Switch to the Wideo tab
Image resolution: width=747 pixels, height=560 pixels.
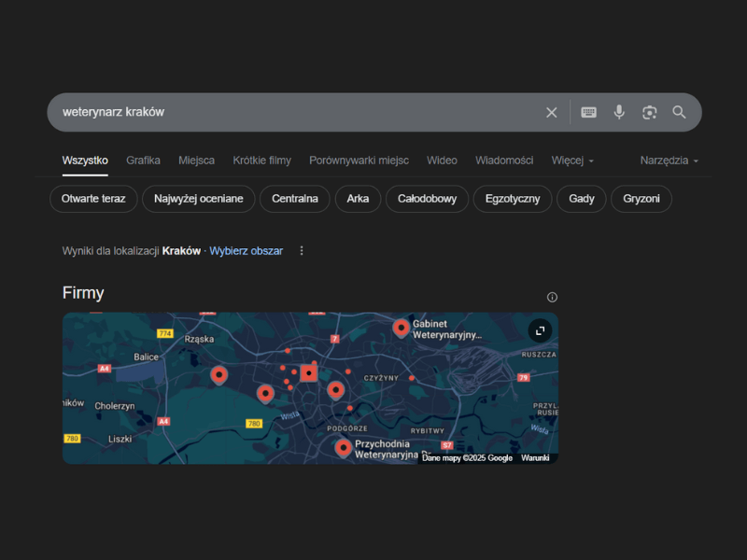point(442,161)
